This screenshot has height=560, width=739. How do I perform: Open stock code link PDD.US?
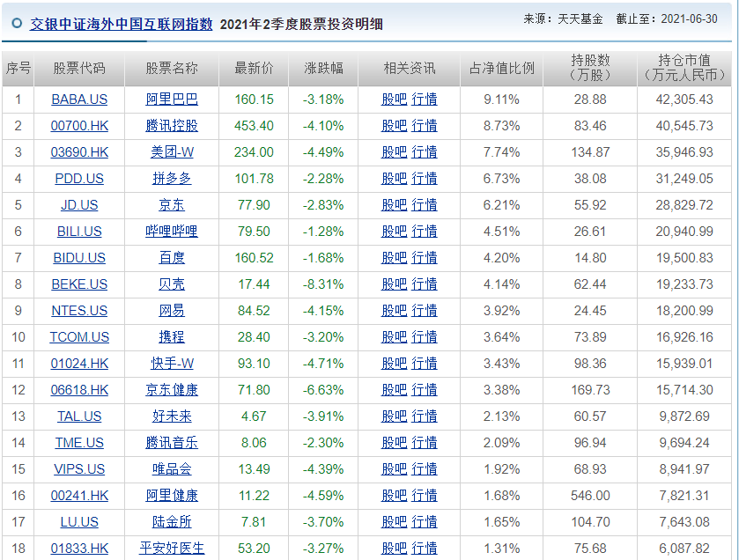79,179
